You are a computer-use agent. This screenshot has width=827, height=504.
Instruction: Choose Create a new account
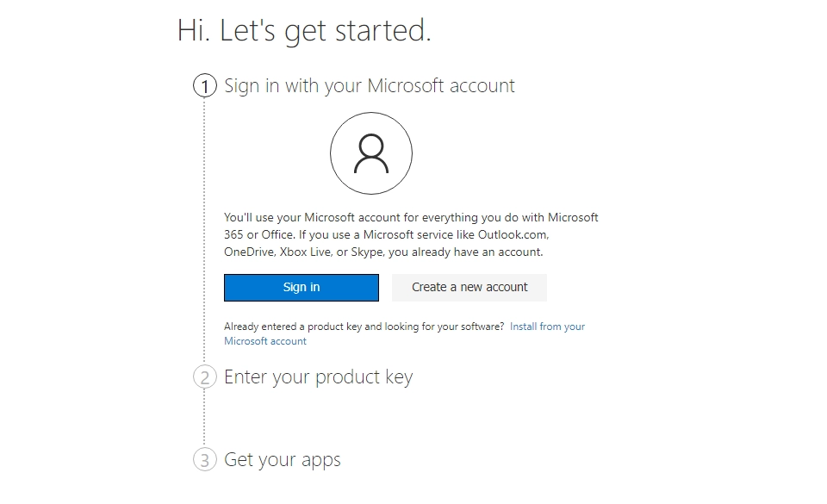click(x=469, y=287)
